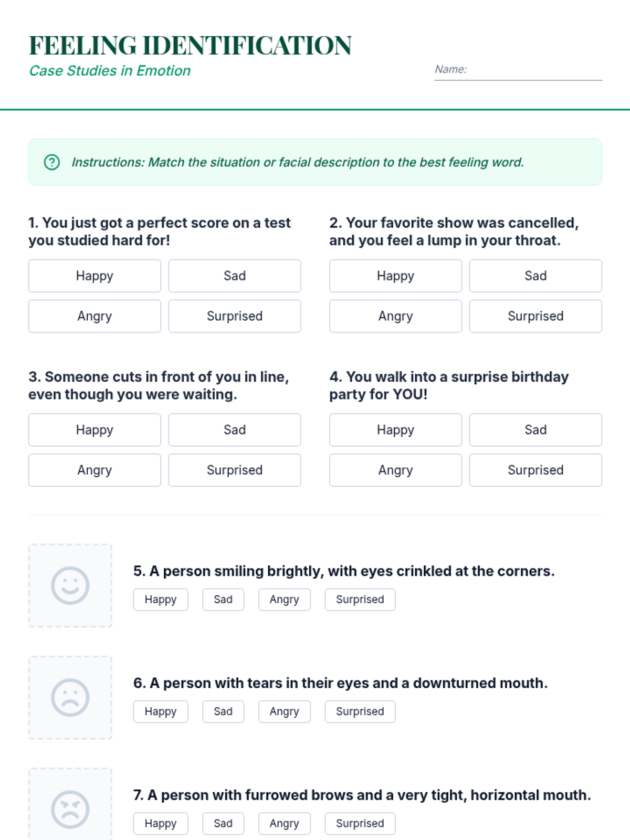
Task: Select Surprised for question 5
Action: click(x=360, y=600)
